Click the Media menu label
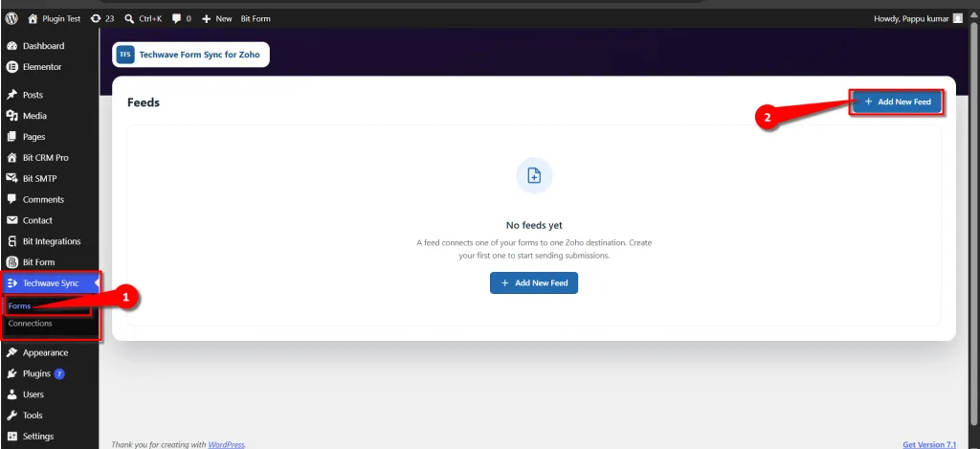Viewport: 980px width, 449px height. 35,116
